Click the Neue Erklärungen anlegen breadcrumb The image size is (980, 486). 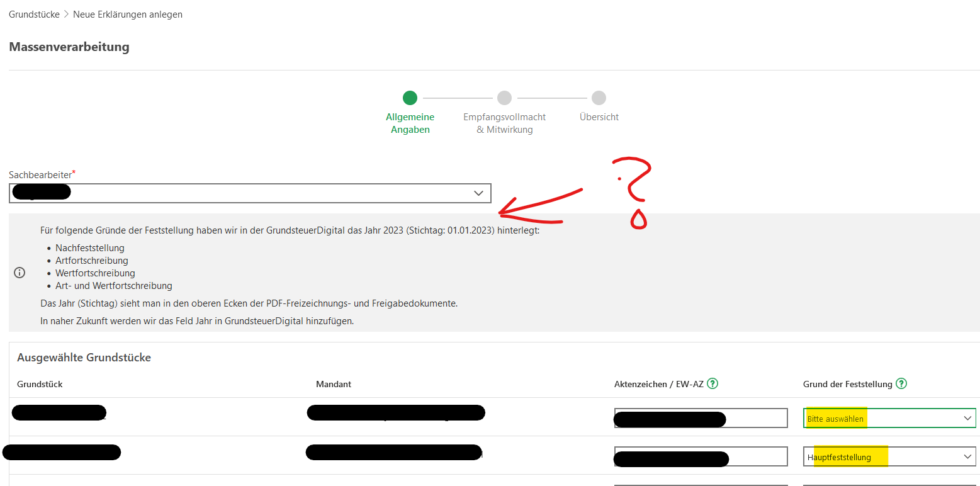click(x=128, y=14)
